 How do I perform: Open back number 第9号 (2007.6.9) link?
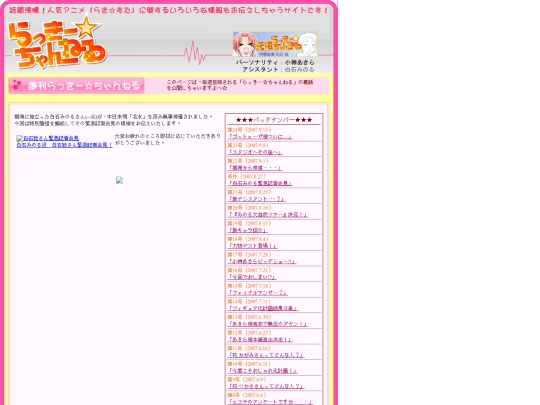coord(266,386)
